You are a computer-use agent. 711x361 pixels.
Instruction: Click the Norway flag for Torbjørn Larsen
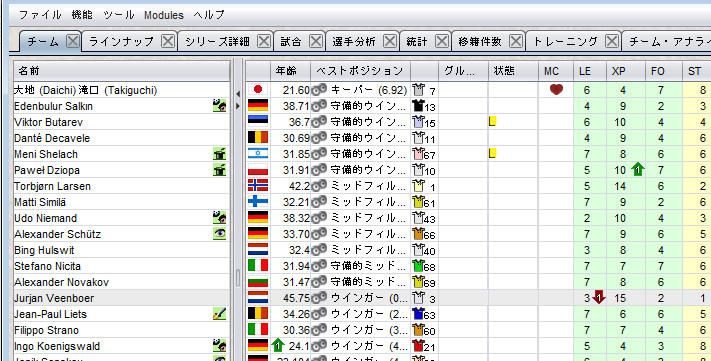tap(258, 186)
